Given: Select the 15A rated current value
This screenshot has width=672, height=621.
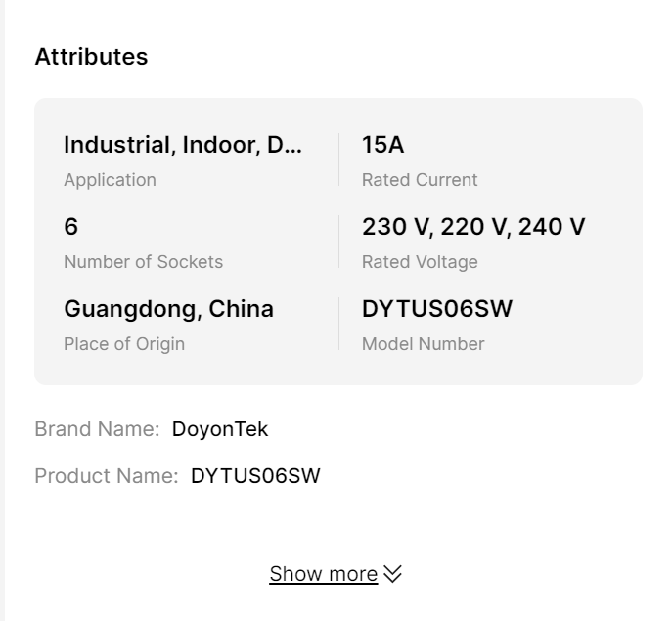Looking at the screenshot, I should pos(382,145).
